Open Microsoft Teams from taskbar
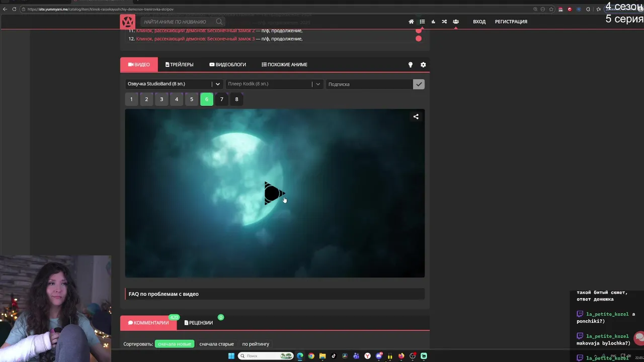The width and height of the screenshot is (644, 362). [x=356, y=356]
